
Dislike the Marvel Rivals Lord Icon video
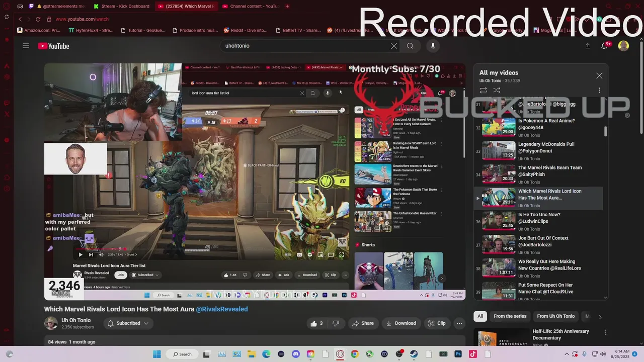336,323
